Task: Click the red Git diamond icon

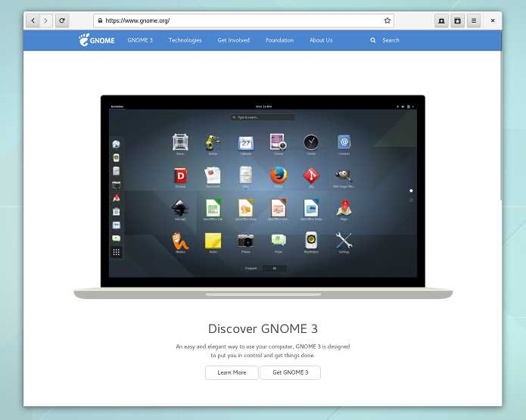Action: (311, 176)
